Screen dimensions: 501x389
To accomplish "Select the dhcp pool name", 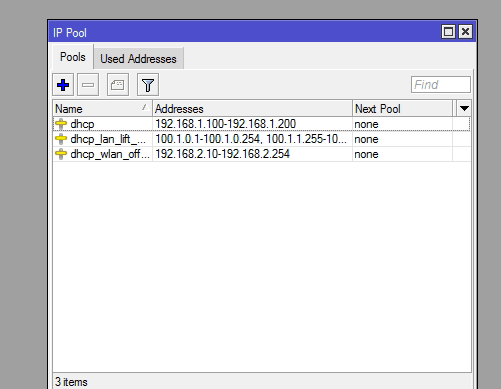I will coord(82,124).
